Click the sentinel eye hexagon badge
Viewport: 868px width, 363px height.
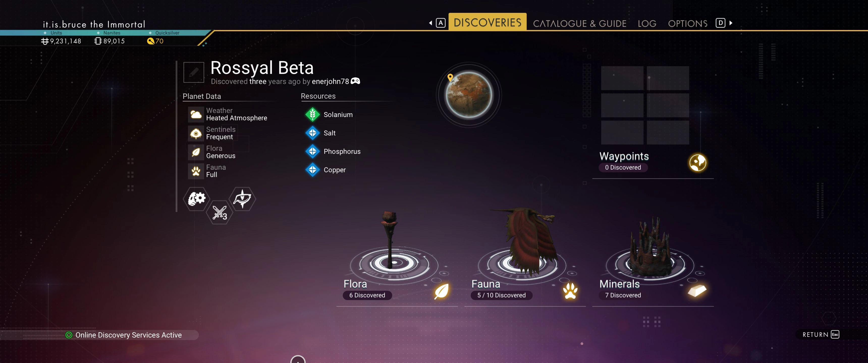[242, 199]
